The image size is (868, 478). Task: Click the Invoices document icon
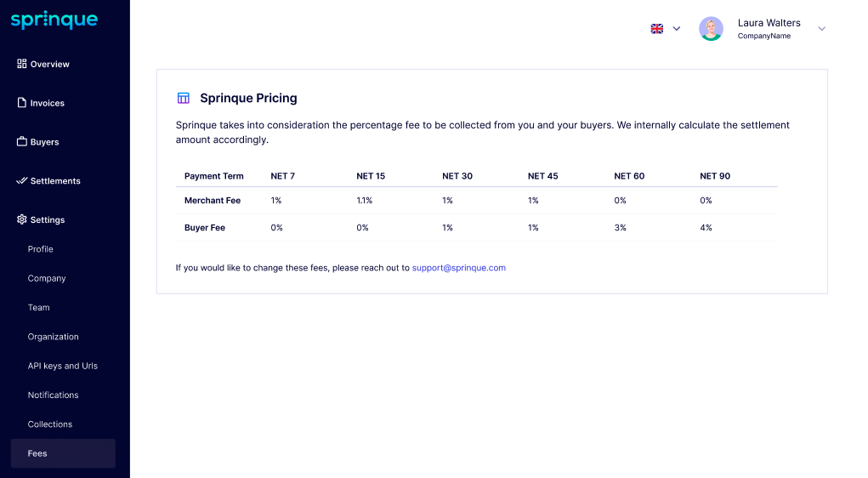(x=22, y=103)
